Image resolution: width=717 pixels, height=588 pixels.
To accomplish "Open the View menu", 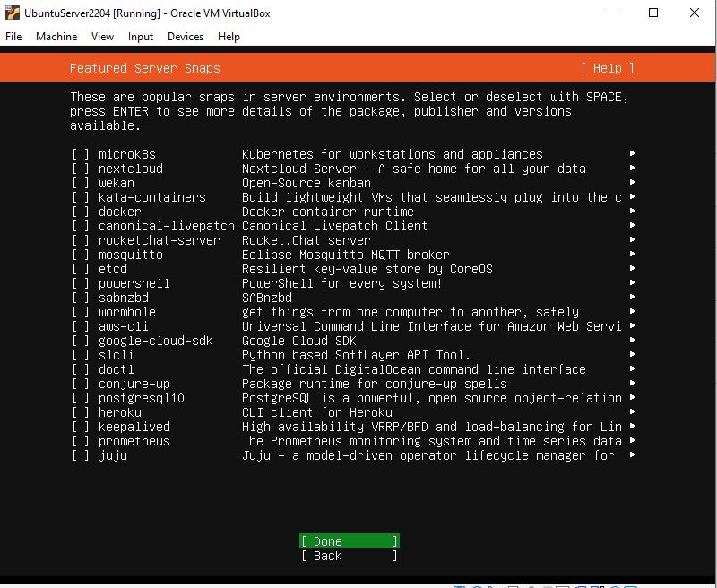I will pos(102,37).
